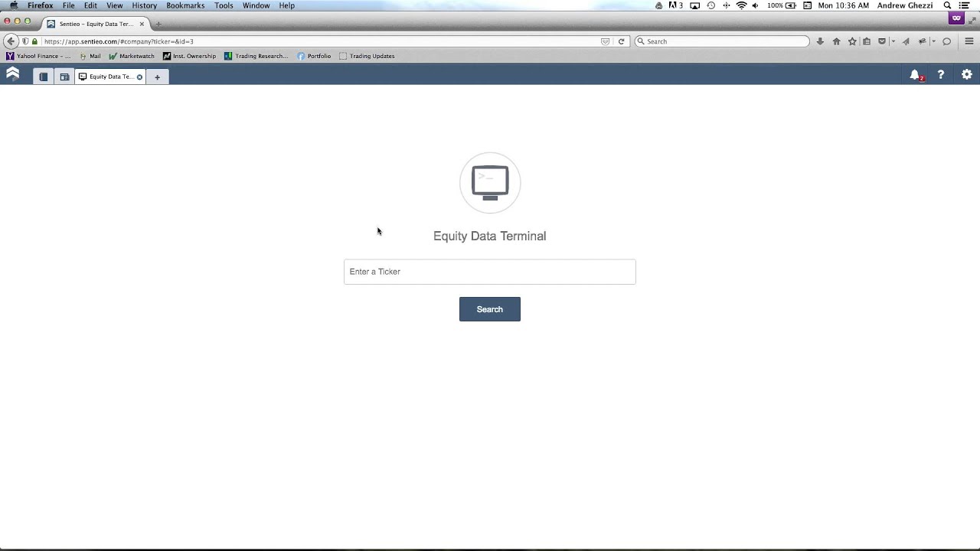Bookmark this page with star icon
The width and height of the screenshot is (980, 551).
[x=852, y=41]
